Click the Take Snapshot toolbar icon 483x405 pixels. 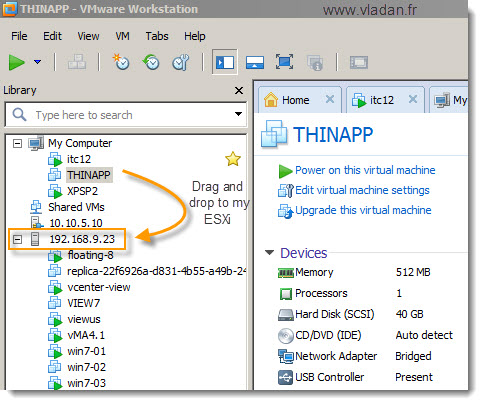121,62
